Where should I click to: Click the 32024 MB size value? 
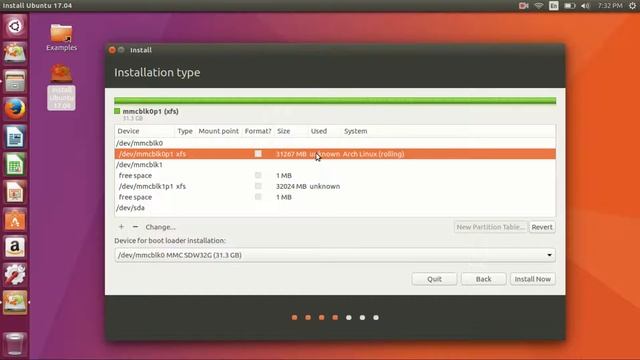click(x=291, y=186)
